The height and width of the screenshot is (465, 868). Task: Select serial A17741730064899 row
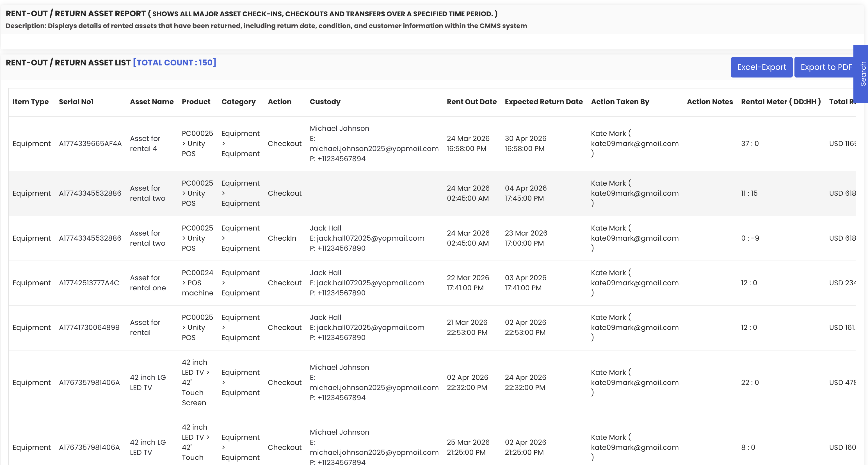tap(89, 327)
